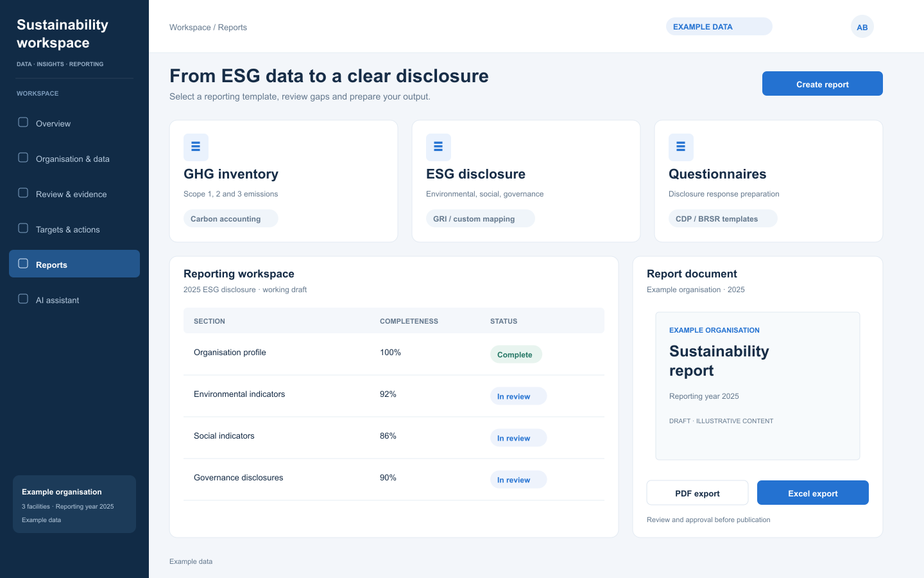Open the AB user avatar
The image size is (924, 578).
point(862,27)
